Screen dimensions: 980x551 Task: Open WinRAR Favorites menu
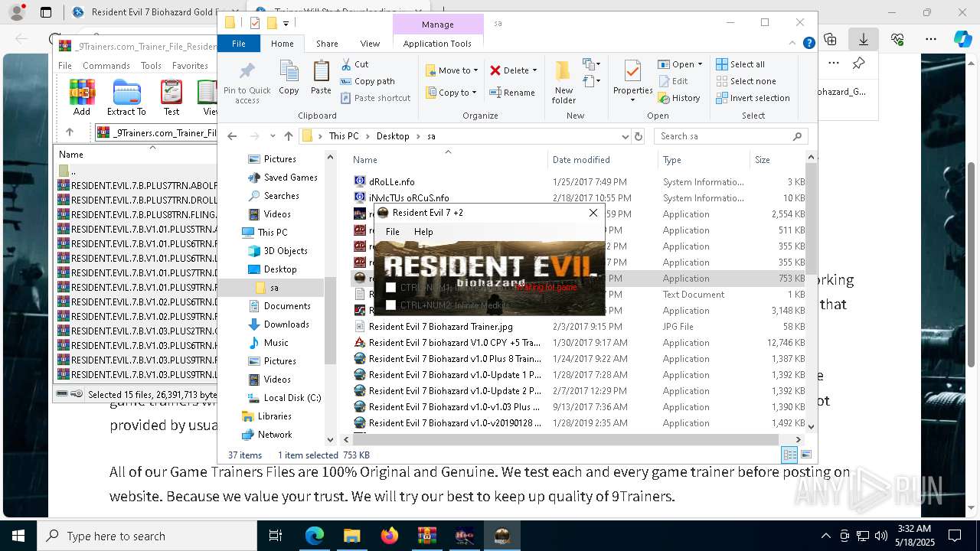tap(190, 66)
